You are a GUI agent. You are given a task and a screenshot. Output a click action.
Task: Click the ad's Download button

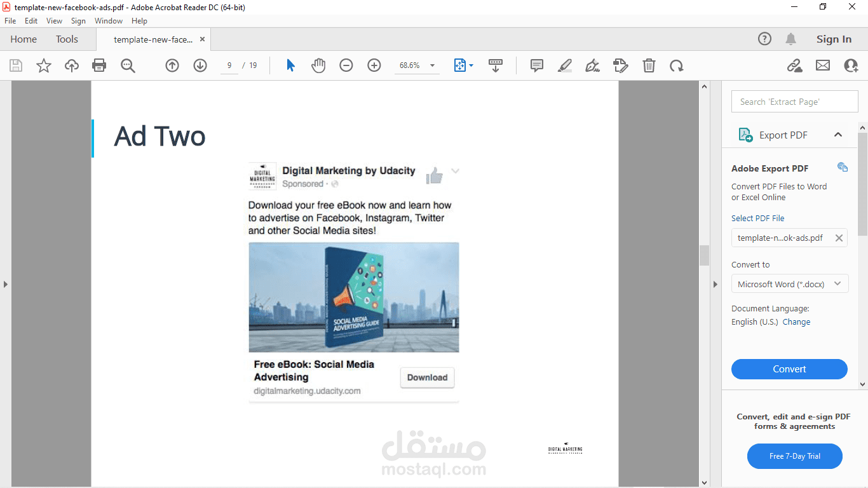click(x=427, y=377)
